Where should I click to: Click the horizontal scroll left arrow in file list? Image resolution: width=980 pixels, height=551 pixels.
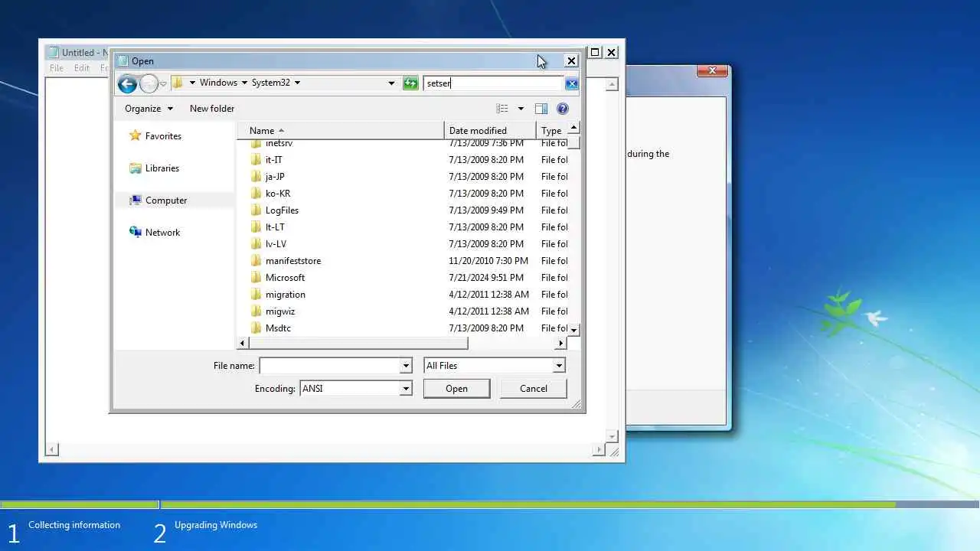point(243,344)
